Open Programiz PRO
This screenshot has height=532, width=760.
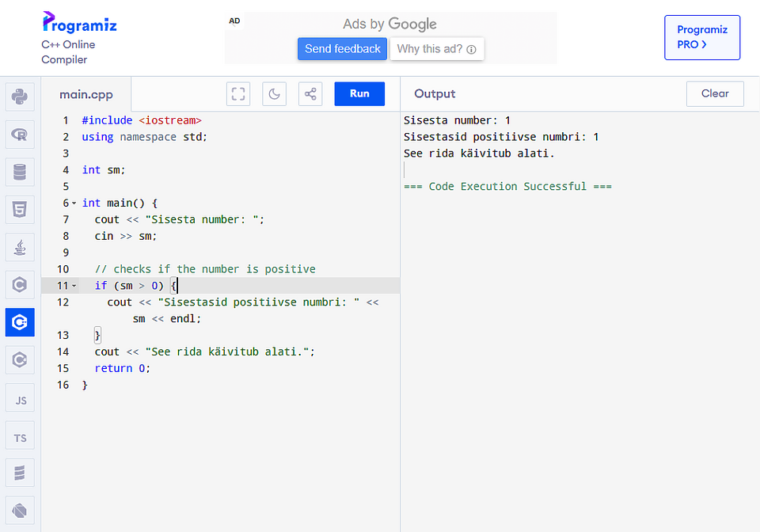click(x=701, y=37)
